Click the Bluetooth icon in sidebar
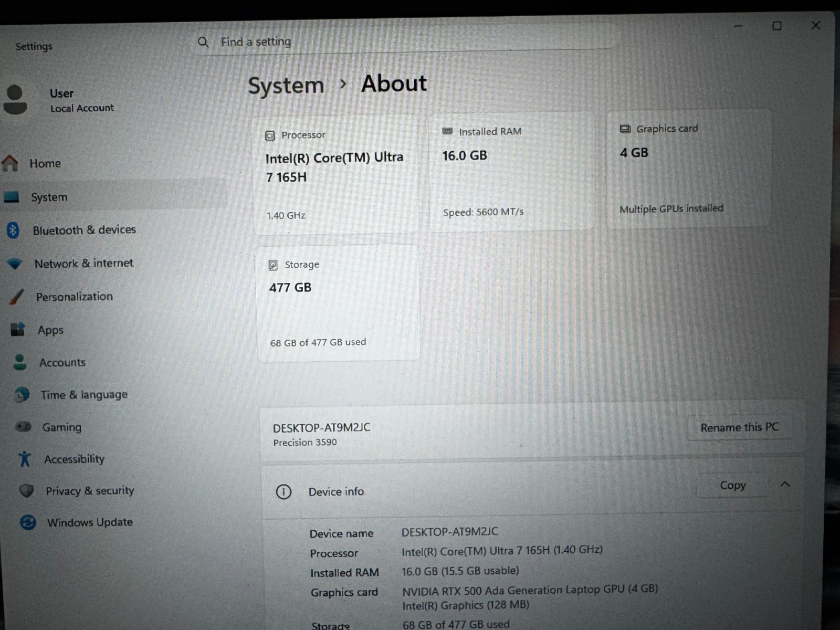Image resolution: width=840 pixels, height=630 pixels. (13, 230)
